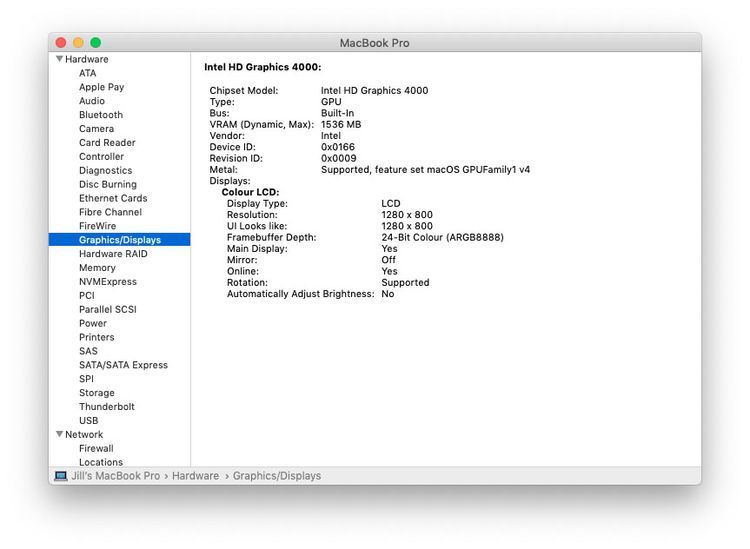Screen dimensions: 750x549
Task: Select Graphics/Displays in the sidebar
Action: pos(119,240)
